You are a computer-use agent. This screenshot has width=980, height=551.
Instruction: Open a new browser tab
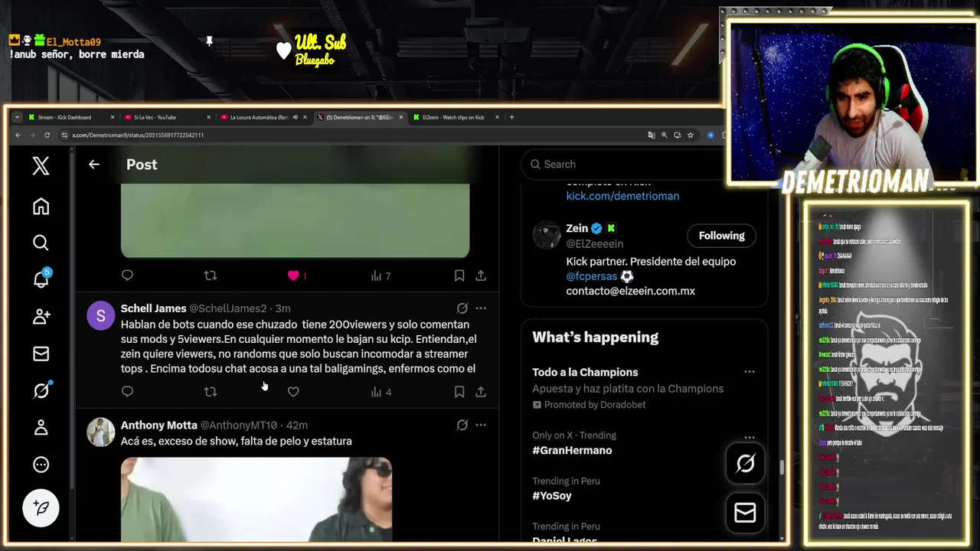pyautogui.click(x=512, y=117)
